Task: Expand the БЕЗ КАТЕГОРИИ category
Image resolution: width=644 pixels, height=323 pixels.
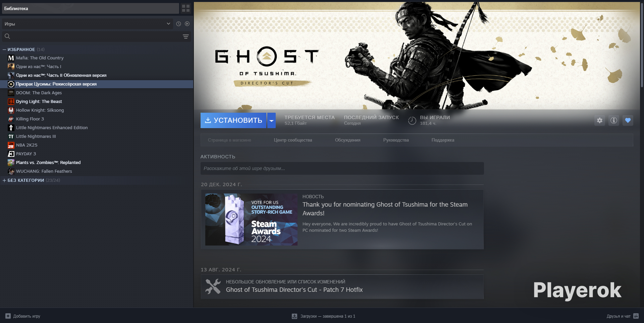Action: click(4, 180)
